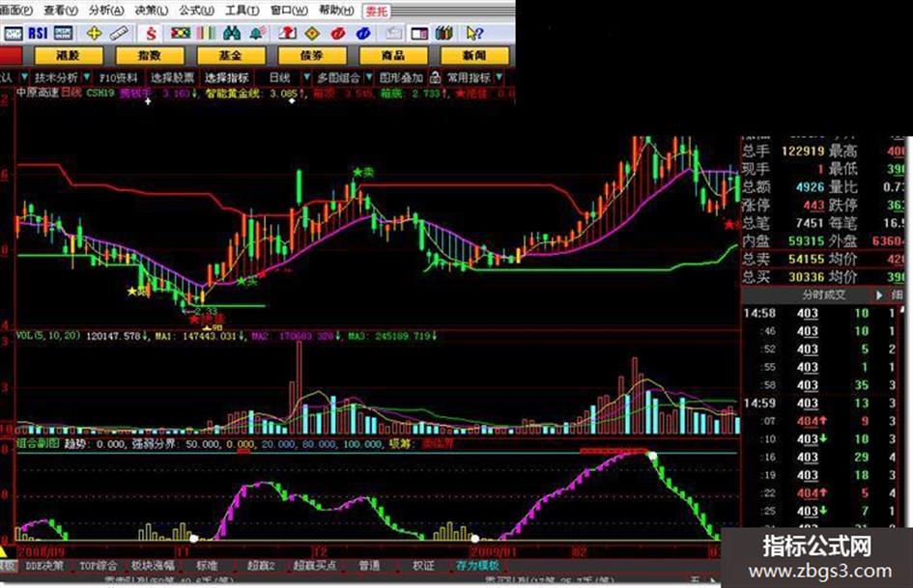Switch to the 超赢2 bottom tab
The height and width of the screenshot is (588, 913).
point(260,565)
